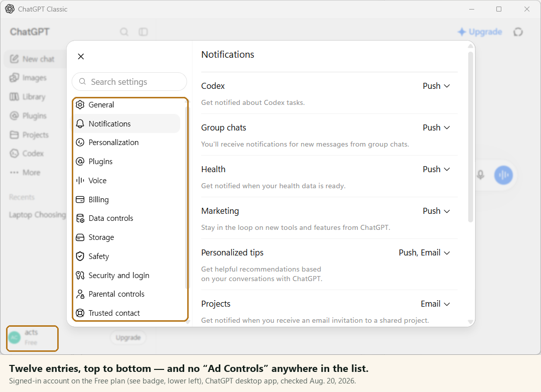
Task: Click the Plugins icon in settings list
Action: tap(80, 162)
